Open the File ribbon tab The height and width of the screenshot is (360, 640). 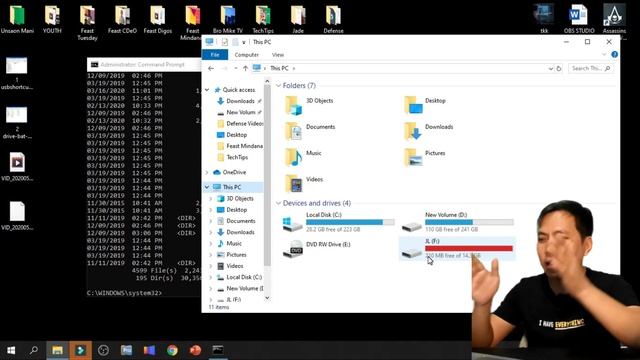[x=215, y=54]
